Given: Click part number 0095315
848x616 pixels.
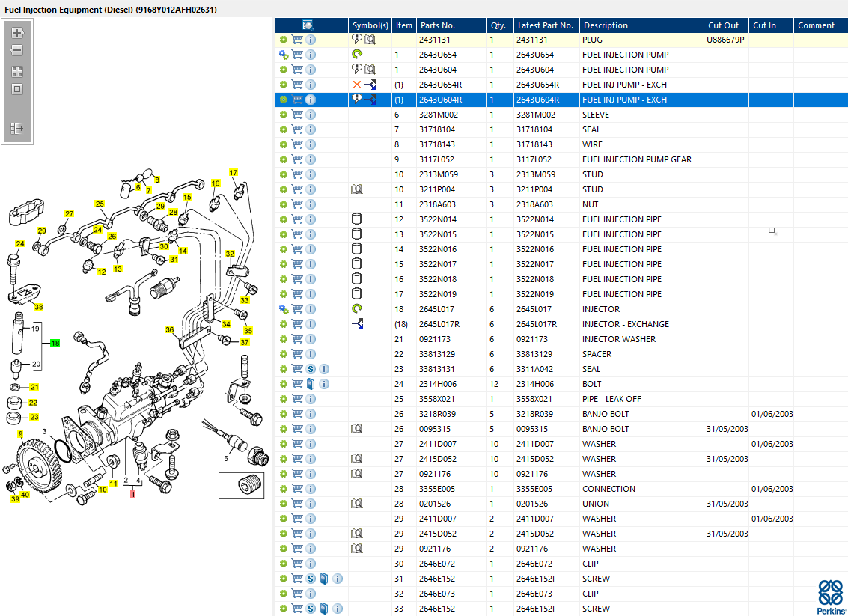Looking at the screenshot, I should (435, 429).
